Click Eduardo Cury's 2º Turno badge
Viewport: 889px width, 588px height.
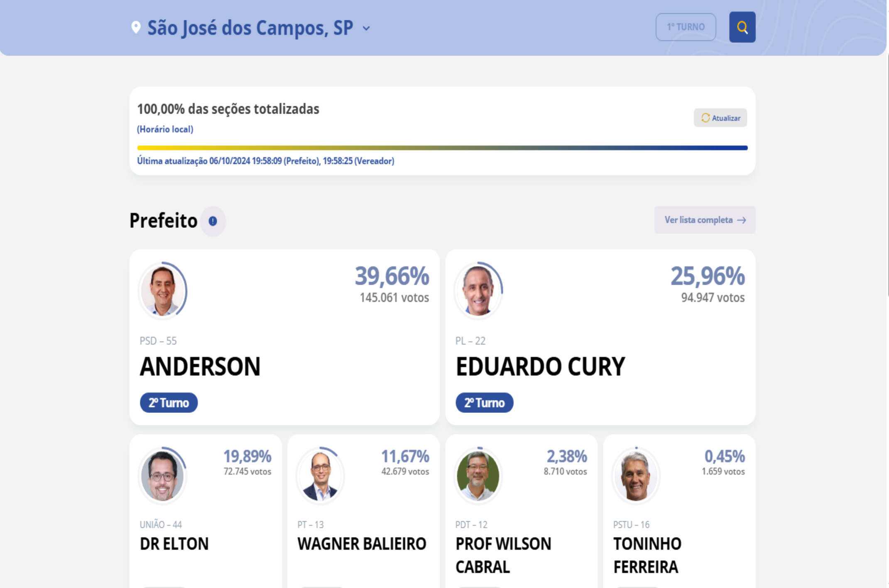[484, 403]
